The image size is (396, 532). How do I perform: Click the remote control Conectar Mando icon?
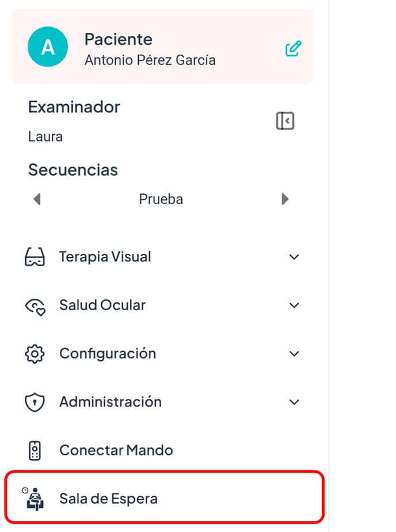pyautogui.click(x=35, y=451)
